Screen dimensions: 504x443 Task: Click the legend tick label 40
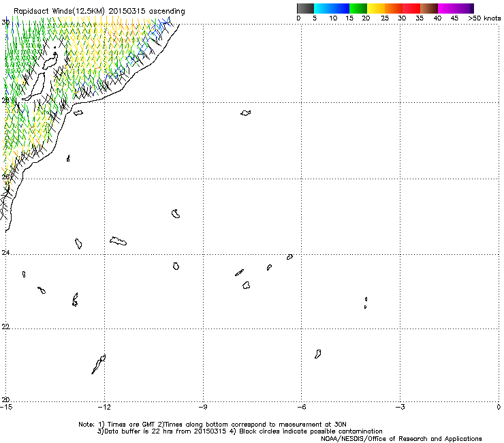437,18
